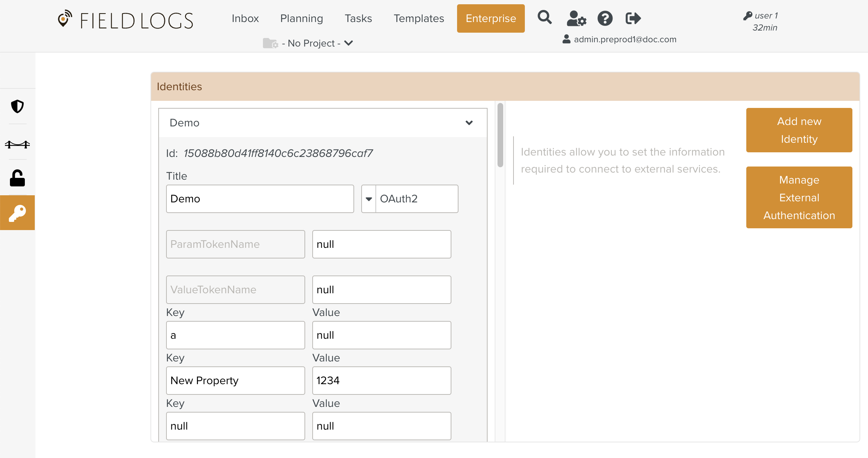Go to the Inbox menu
Screen dimensions: 868x458
(x=245, y=18)
